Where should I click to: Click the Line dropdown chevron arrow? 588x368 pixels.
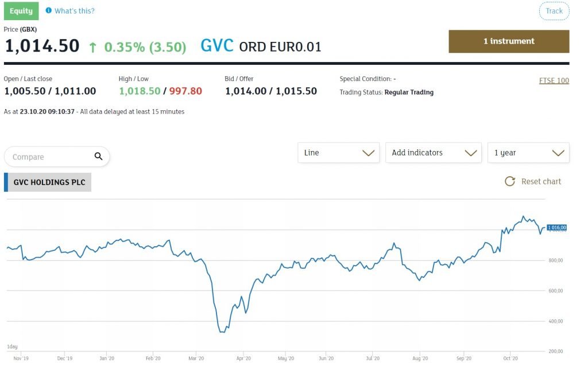tap(369, 153)
